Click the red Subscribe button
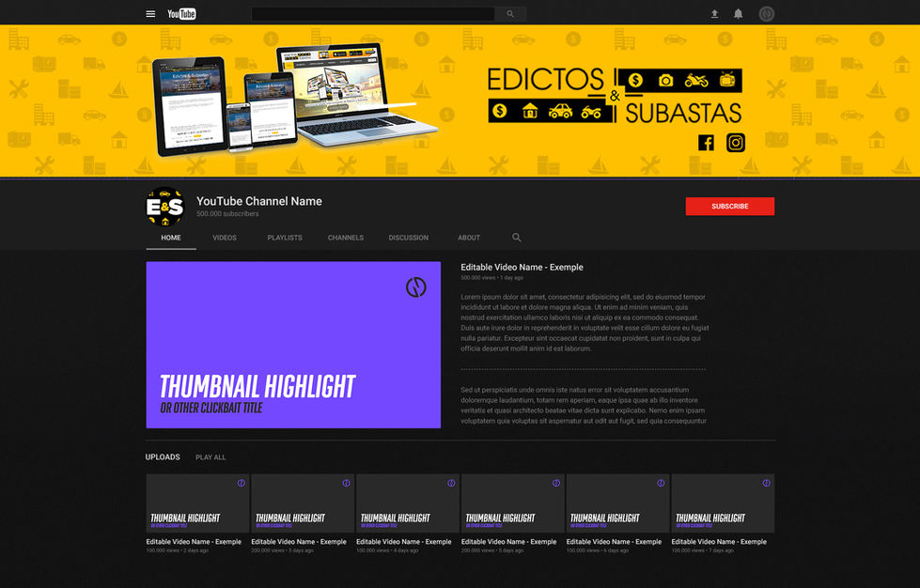920x588 pixels. [730, 207]
